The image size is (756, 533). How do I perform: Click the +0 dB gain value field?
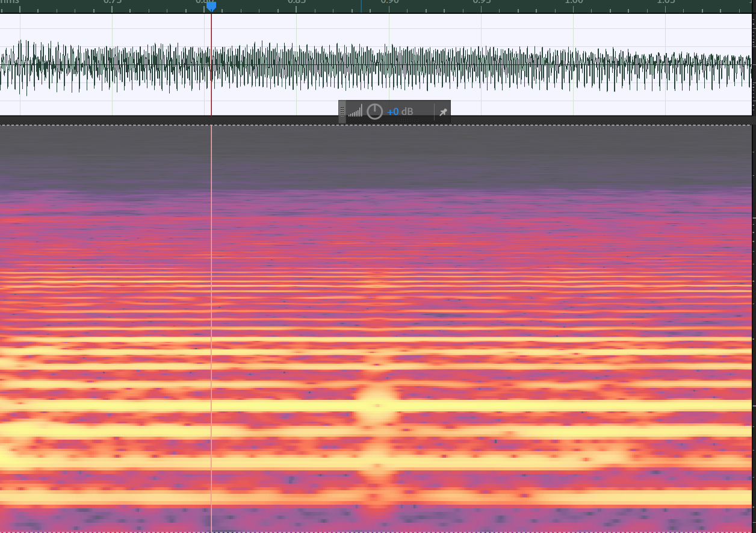(x=400, y=112)
